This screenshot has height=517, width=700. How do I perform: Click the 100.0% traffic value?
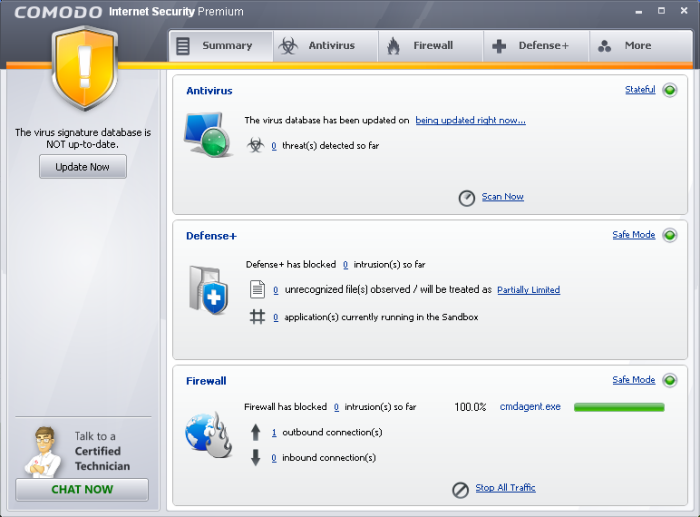470,407
